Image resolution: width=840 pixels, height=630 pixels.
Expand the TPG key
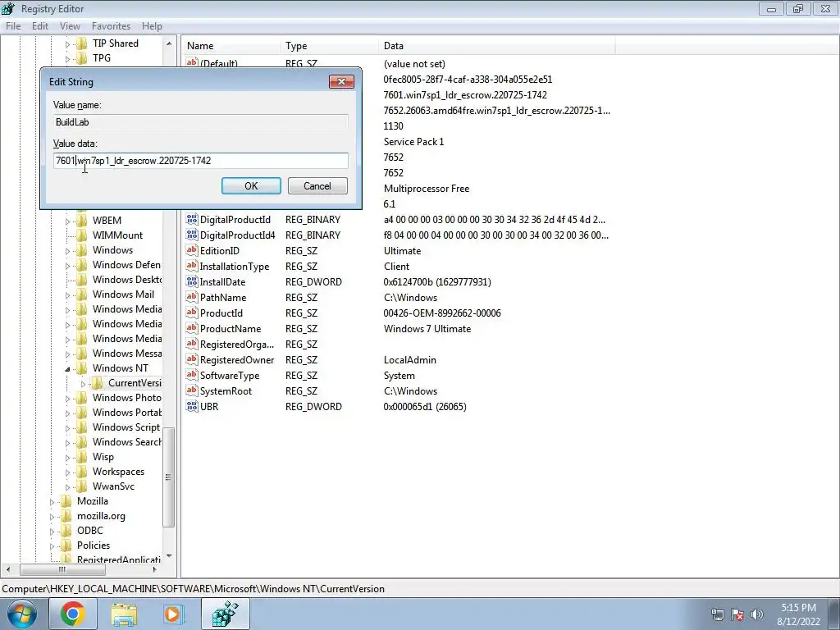coord(67,58)
